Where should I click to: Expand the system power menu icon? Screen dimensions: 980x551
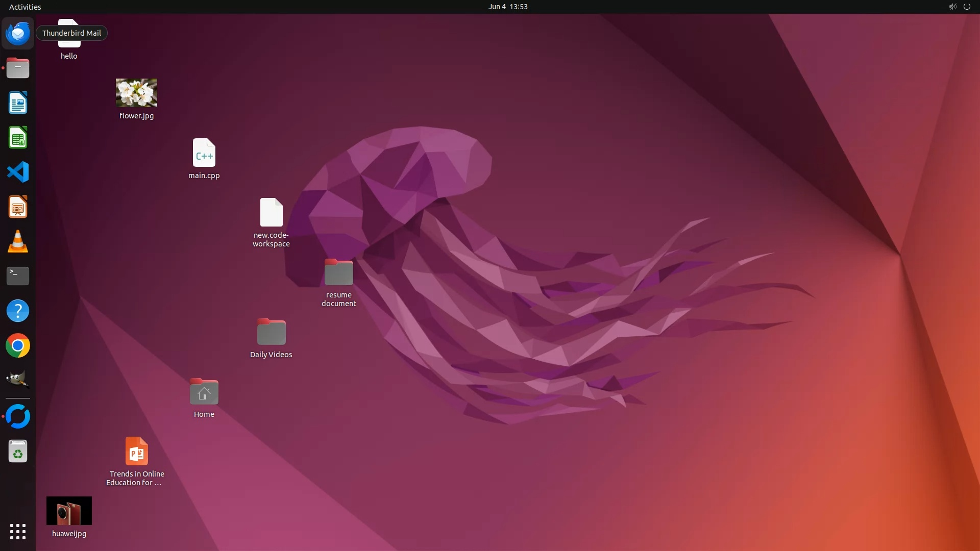[967, 7]
